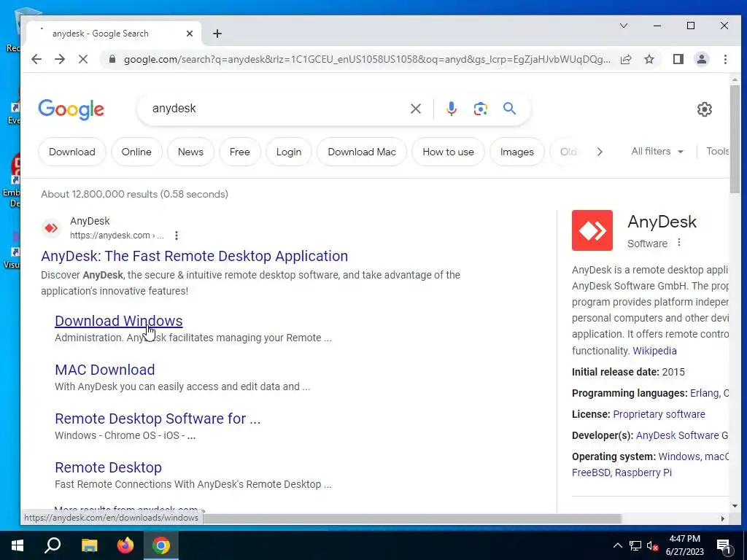
Task: Open more options for AnyDesk result
Action: click(x=177, y=236)
